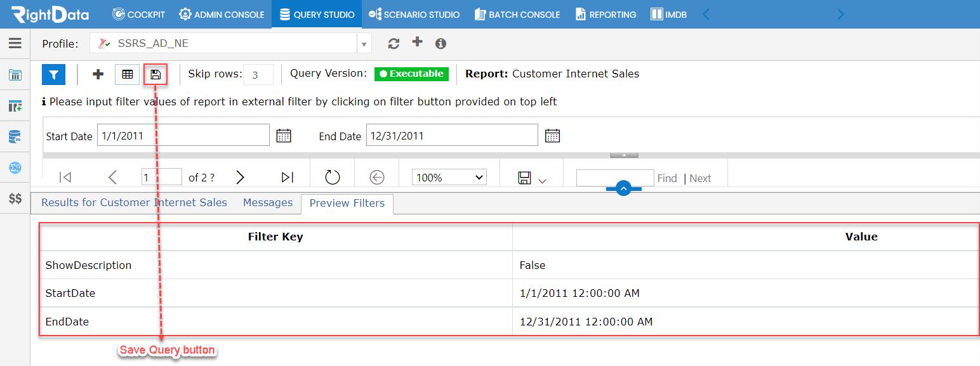Open the external filter funnel button
The width and height of the screenshot is (980, 366).
pyautogui.click(x=54, y=75)
